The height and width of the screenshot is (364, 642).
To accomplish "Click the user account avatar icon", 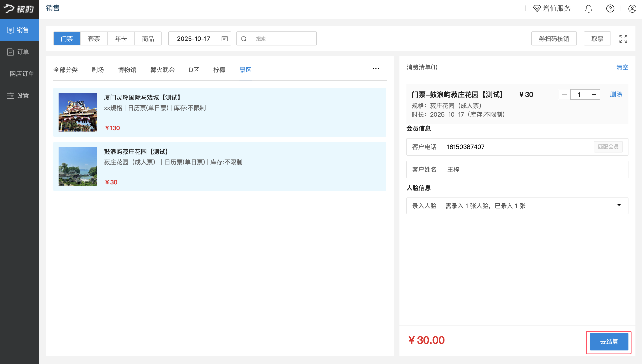I will coord(632,9).
